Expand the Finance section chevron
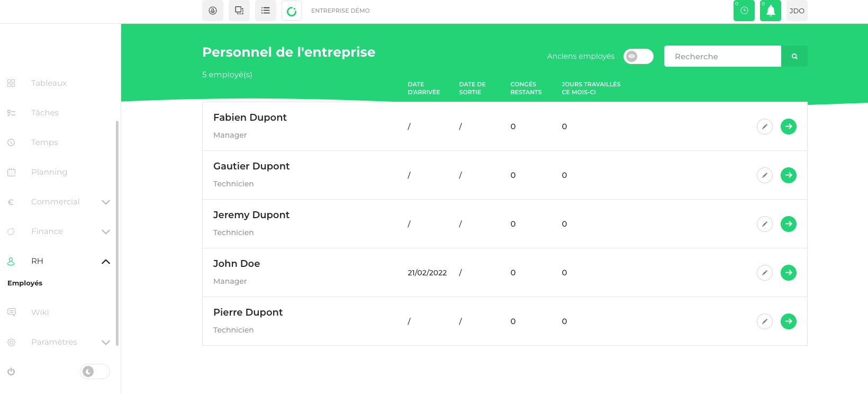Image resolution: width=868 pixels, height=394 pixels. 106,232
